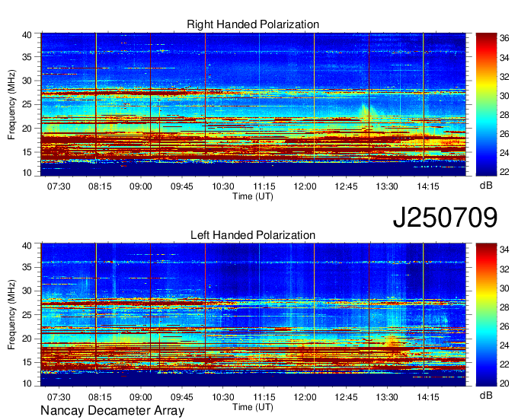Click the left-handed polarization spectrogram
This screenshot has height=420, width=518.
point(253,315)
